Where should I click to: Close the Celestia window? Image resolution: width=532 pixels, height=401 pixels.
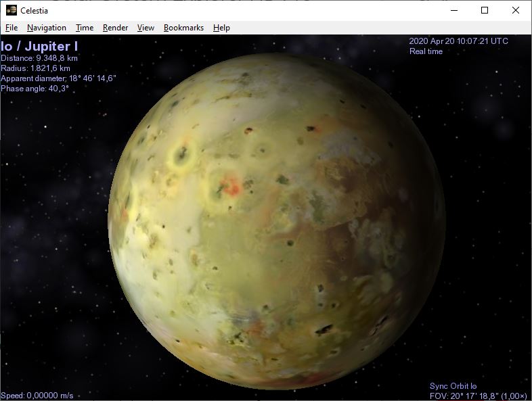point(515,10)
